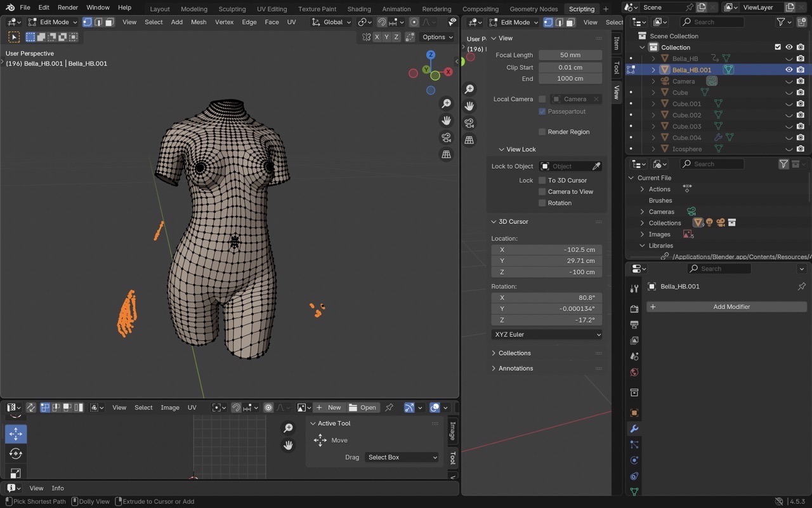Switch to the Geometry Nodes workspace tab
The width and height of the screenshot is (812, 508).
coord(534,9)
